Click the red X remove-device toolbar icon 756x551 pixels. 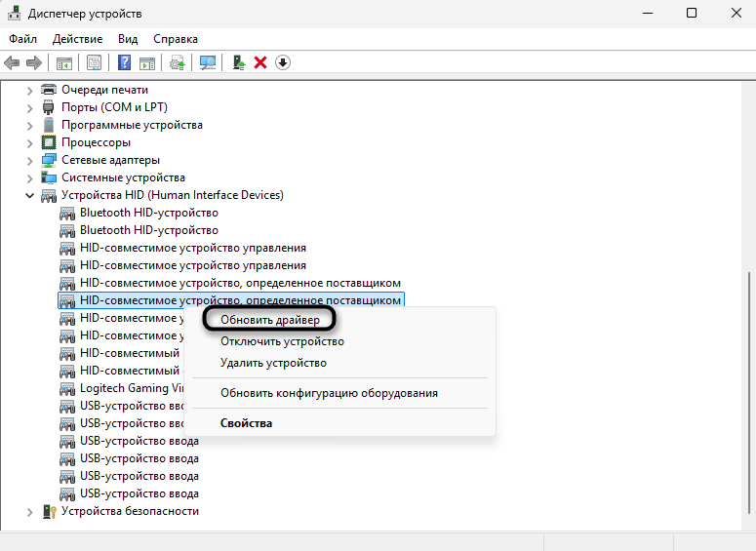(x=260, y=62)
